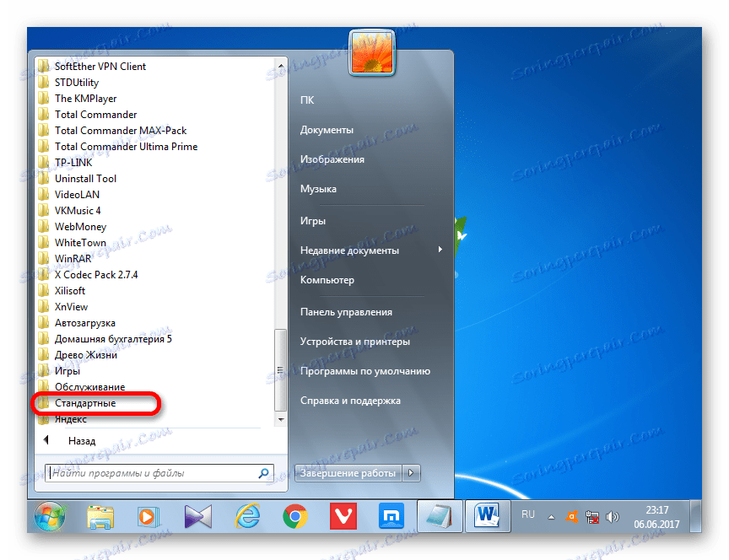The height and width of the screenshot is (560, 729).
Task: Click the search magnifier icon
Action: (x=263, y=473)
